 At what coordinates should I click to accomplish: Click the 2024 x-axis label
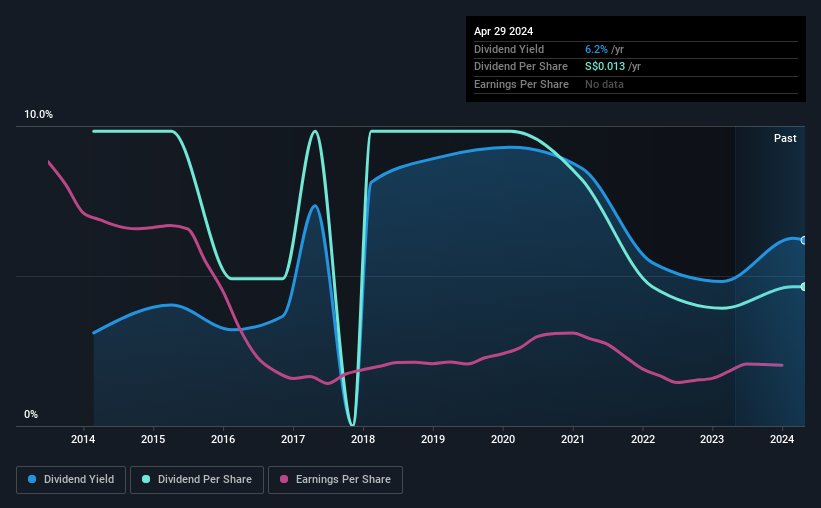[x=782, y=439]
